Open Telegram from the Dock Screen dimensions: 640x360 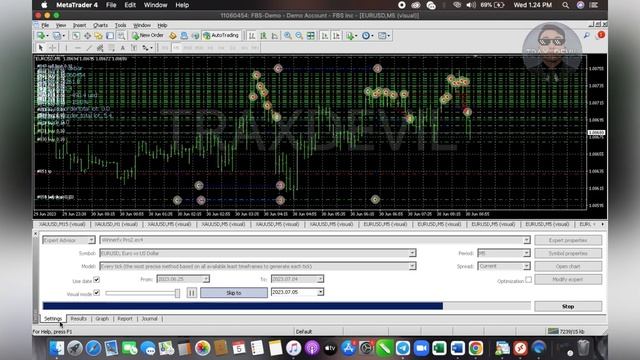[x=403, y=348]
